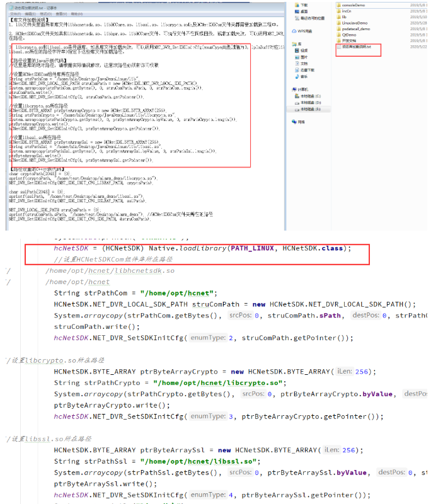Open the 编辑(E) menu in Notepad

pyautogui.click(x=30, y=14)
